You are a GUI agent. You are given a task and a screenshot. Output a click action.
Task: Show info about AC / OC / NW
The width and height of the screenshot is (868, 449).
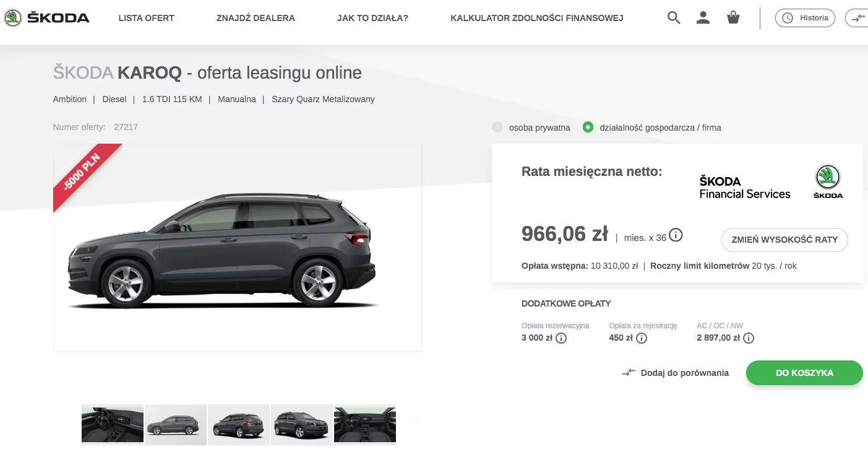749,338
